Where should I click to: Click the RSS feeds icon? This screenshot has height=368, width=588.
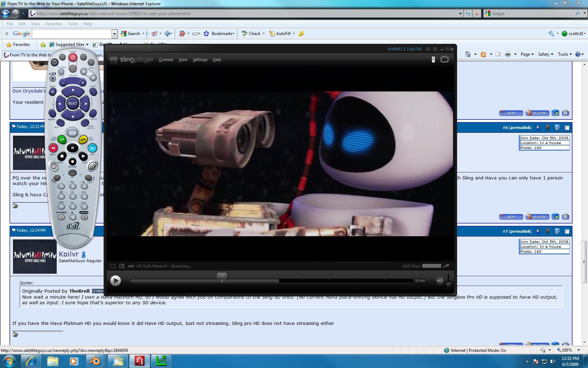[x=483, y=54]
